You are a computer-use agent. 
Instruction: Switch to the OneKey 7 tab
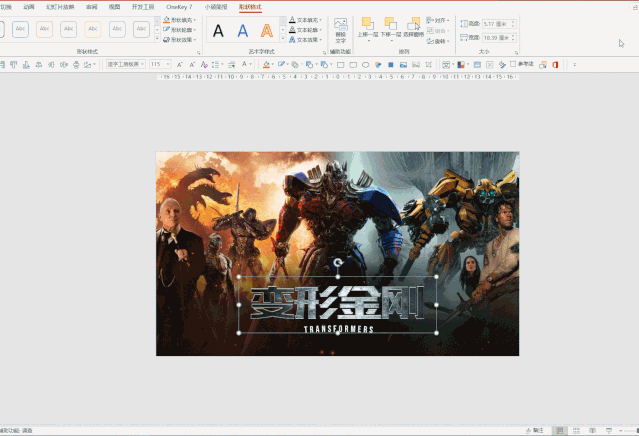click(x=179, y=6)
